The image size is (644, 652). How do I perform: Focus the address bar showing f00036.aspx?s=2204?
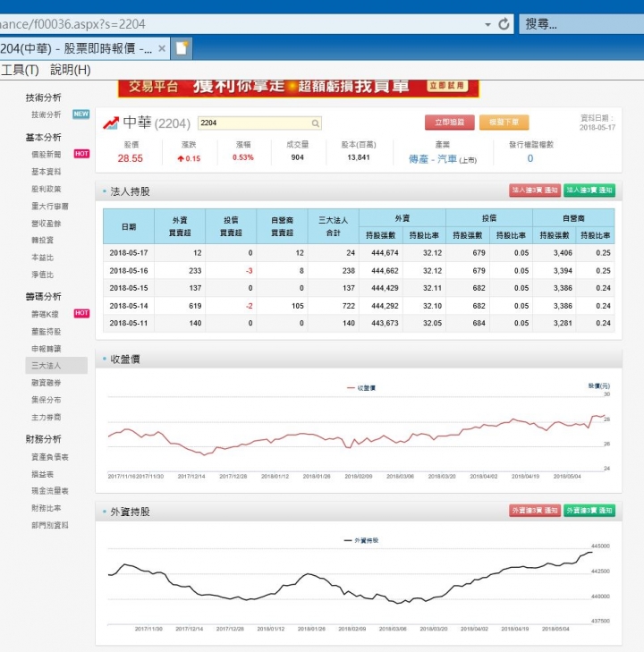pos(241,24)
